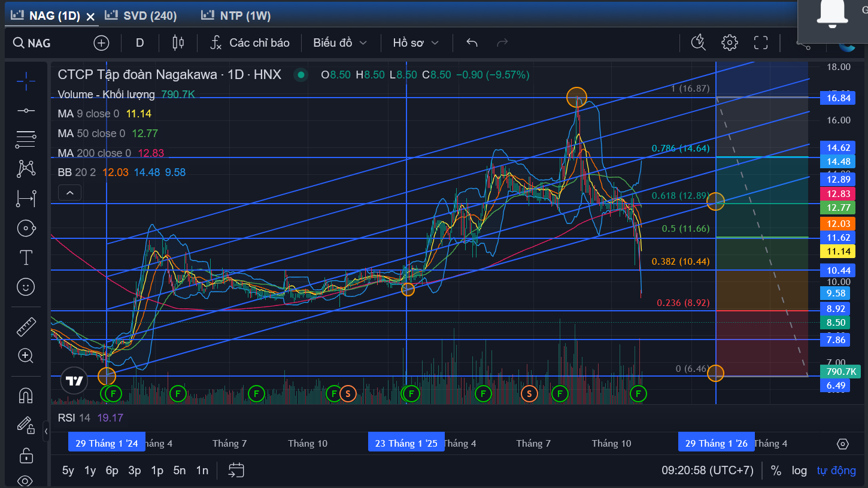The image size is (868, 488).
Task: Open the Fibonacci and Gann tools
Action: point(26,140)
